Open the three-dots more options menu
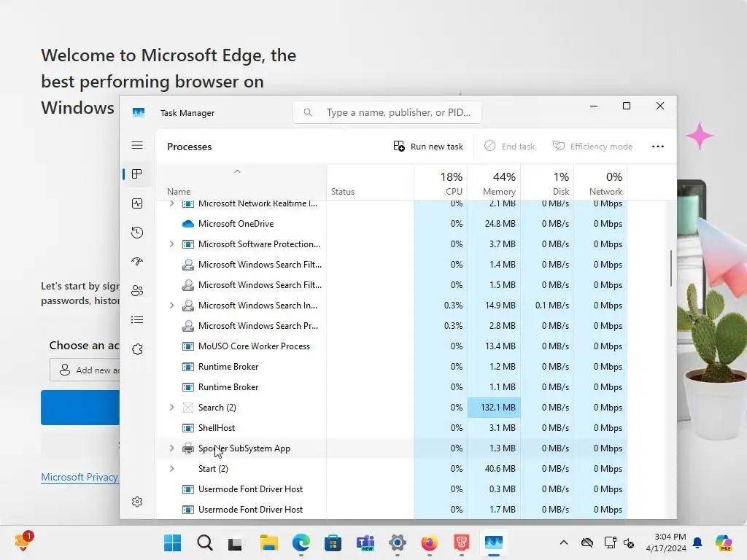 point(658,147)
